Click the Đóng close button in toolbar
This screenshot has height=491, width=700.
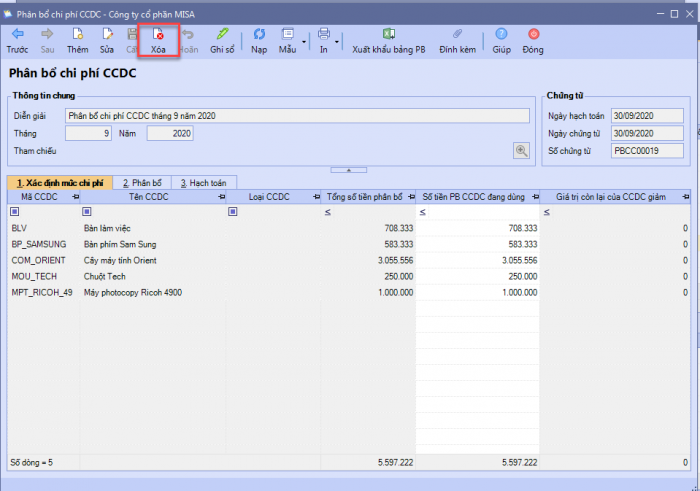pyautogui.click(x=532, y=35)
